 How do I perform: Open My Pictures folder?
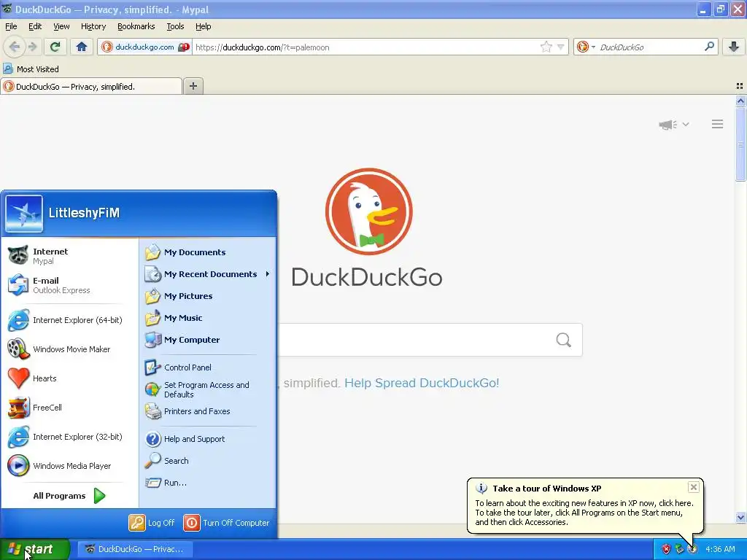(208, 296)
